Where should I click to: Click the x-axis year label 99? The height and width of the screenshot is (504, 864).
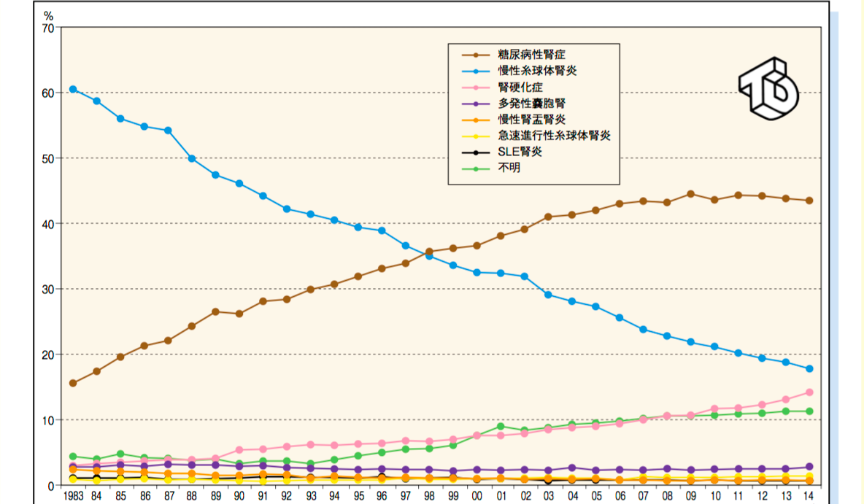click(453, 496)
